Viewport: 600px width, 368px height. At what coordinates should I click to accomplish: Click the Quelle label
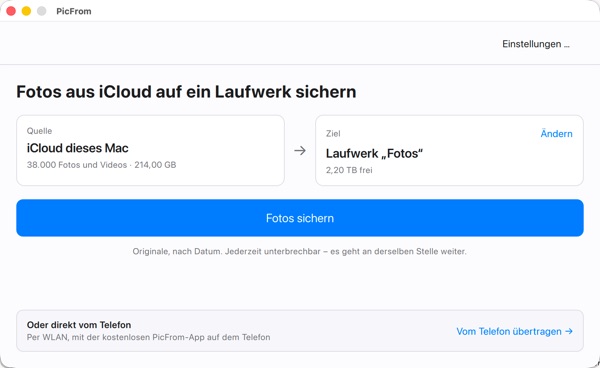pos(39,131)
